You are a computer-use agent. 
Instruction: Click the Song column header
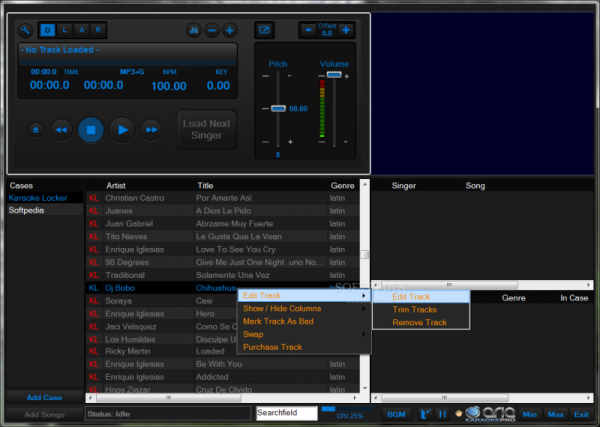pyautogui.click(x=475, y=186)
